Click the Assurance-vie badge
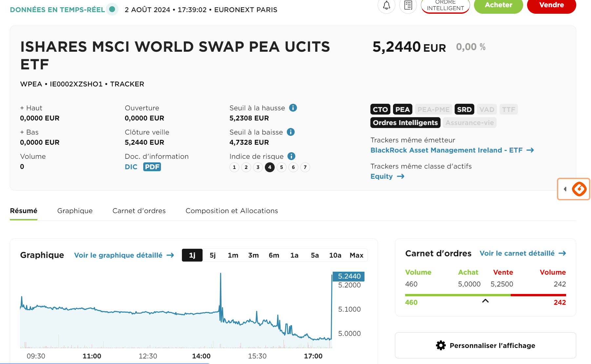The height and width of the screenshot is (364, 591). coord(470,123)
